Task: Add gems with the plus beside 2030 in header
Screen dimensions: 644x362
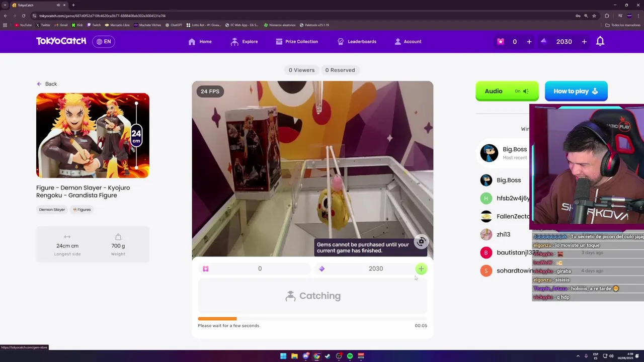Action: [x=584, y=42]
